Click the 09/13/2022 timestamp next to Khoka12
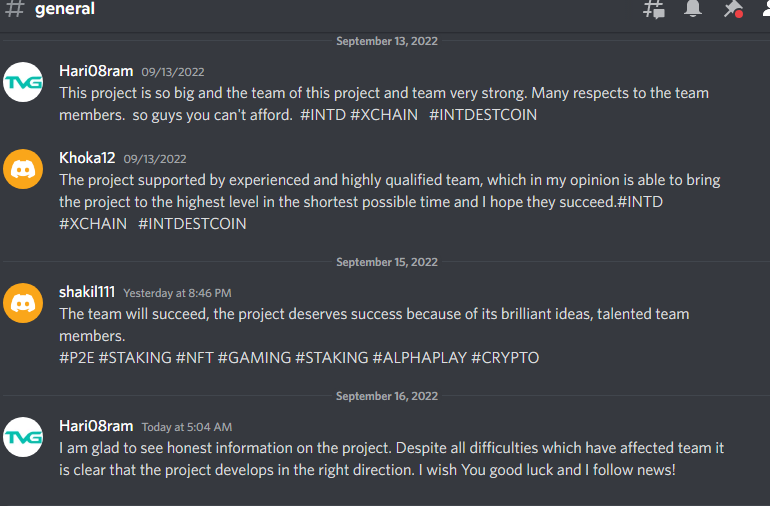Screen dimensions: 770x506 pos(155,159)
